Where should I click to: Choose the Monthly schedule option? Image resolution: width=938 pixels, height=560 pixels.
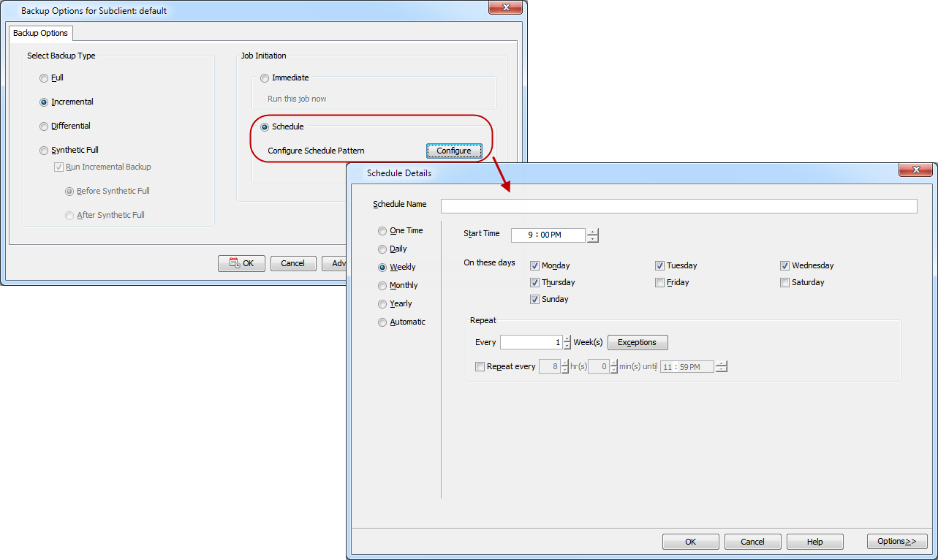382,286
